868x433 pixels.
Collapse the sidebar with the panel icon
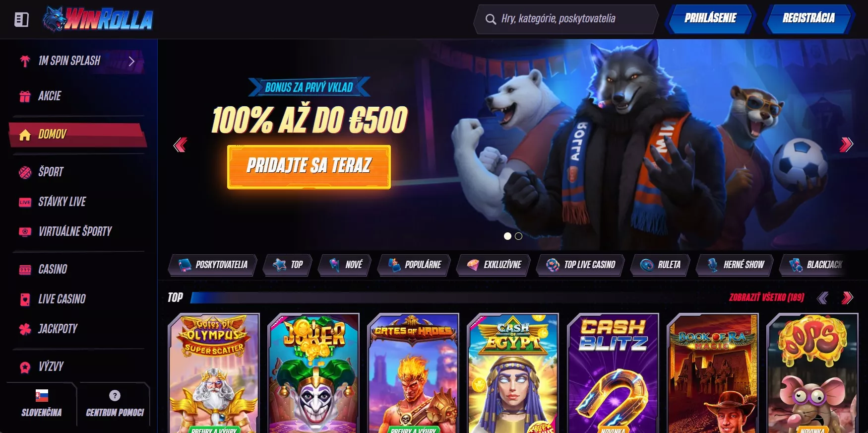point(21,20)
